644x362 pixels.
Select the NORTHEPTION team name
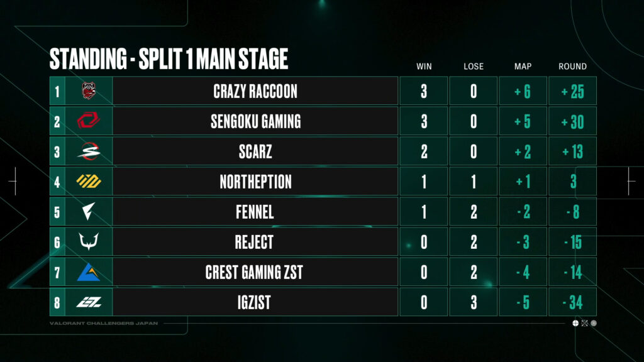click(x=255, y=182)
